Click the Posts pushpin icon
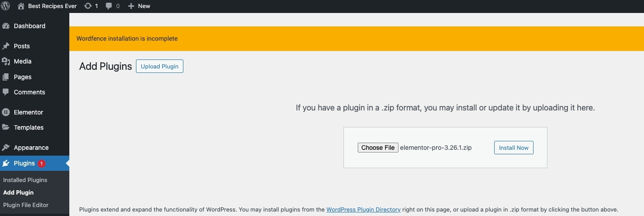The height and width of the screenshot is (216, 644). pos(6,46)
